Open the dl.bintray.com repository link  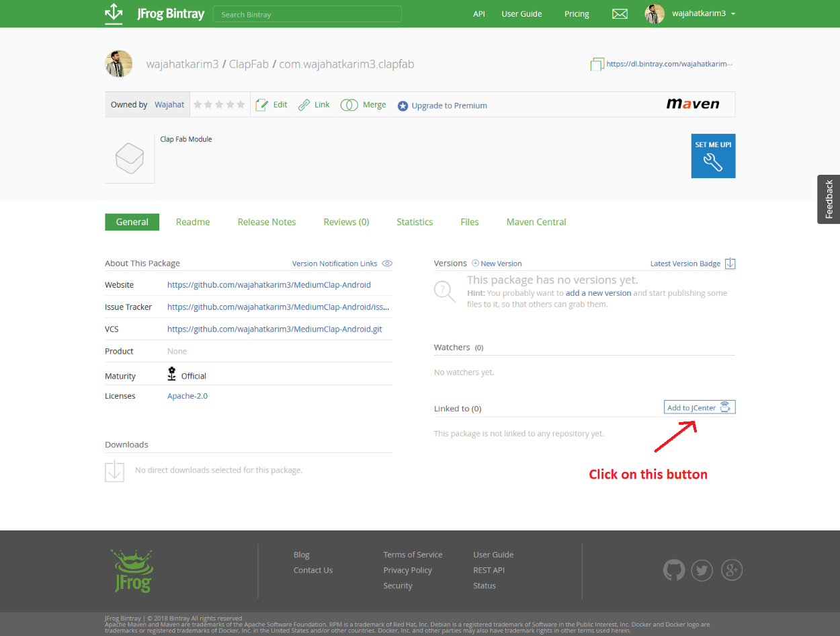click(669, 64)
